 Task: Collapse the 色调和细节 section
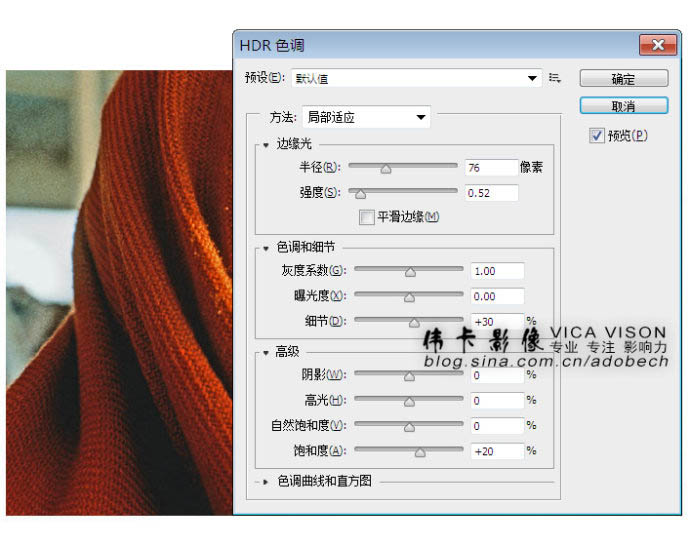(267, 247)
